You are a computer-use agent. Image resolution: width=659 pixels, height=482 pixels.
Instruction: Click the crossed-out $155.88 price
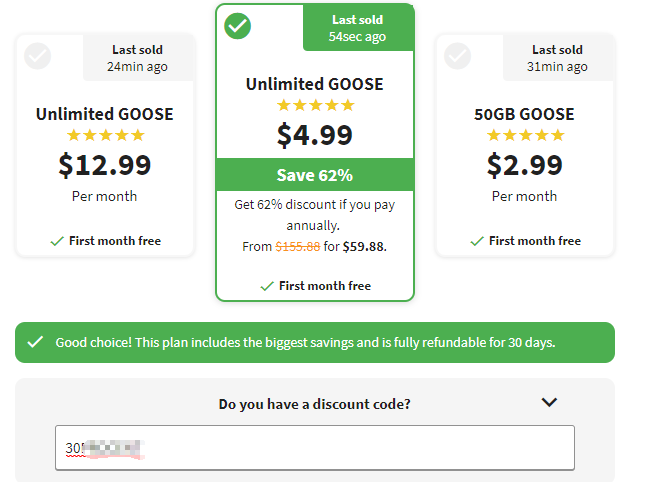(x=298, y=246)
